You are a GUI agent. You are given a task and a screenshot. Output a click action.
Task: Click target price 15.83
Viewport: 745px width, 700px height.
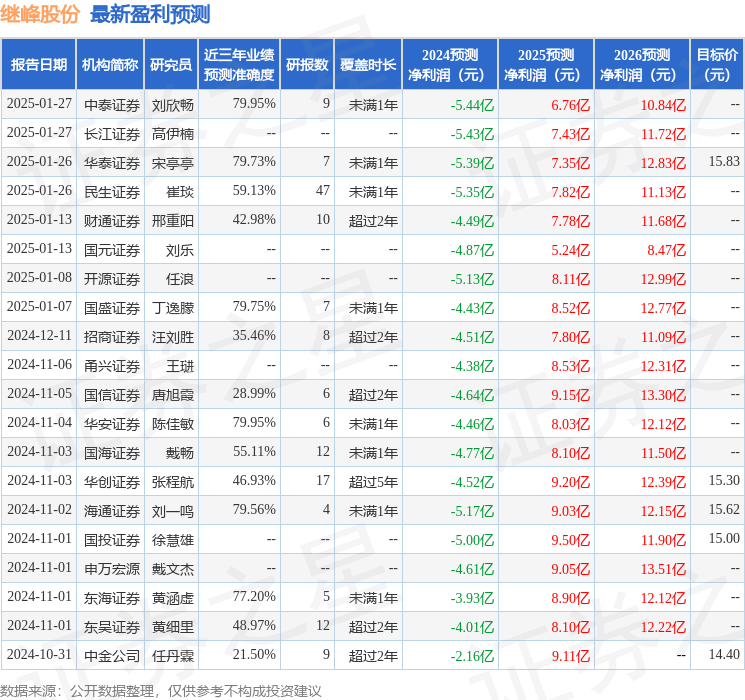coord(724,162)
